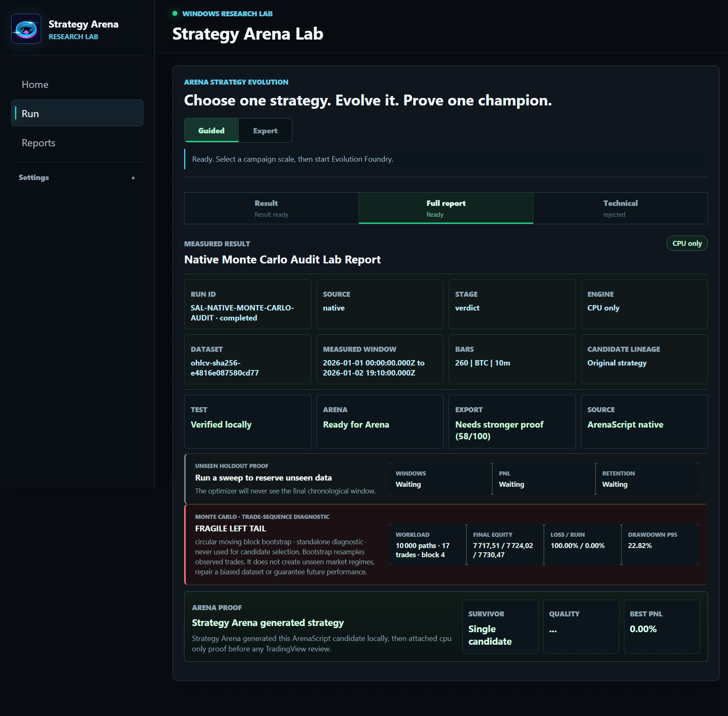Expand the Settings section plus icon

133,178
